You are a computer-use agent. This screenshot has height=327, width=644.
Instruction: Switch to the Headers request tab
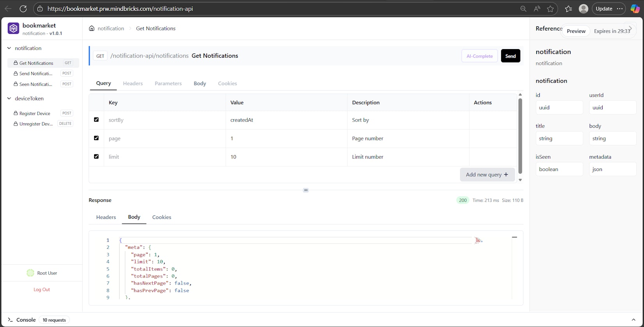coord(133,83)
